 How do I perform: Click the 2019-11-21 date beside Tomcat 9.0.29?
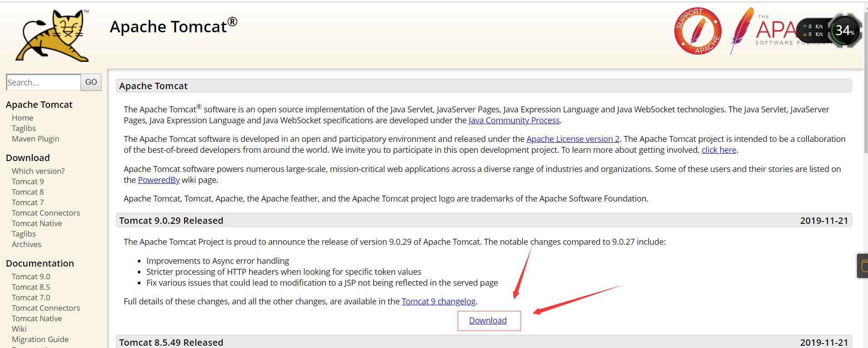(x=824, y=221)
